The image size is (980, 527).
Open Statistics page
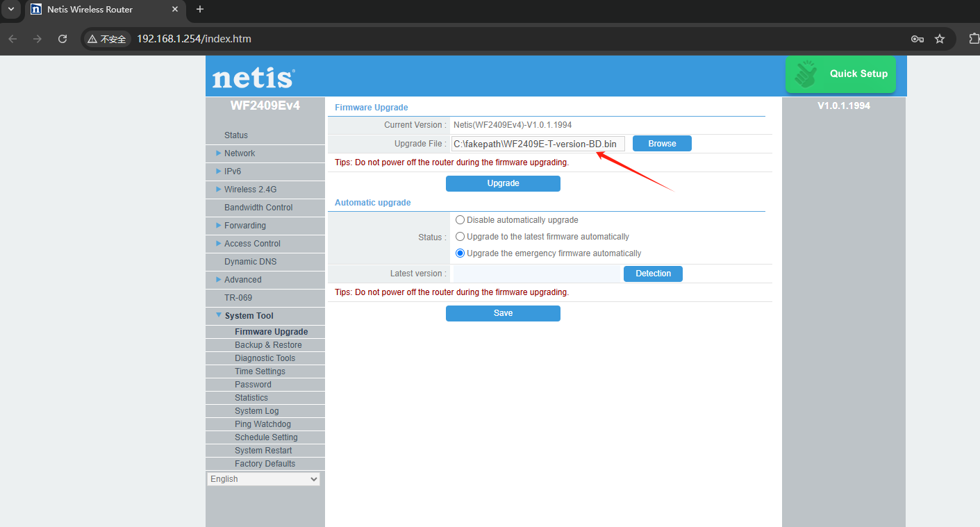click(x=251, y=398)
